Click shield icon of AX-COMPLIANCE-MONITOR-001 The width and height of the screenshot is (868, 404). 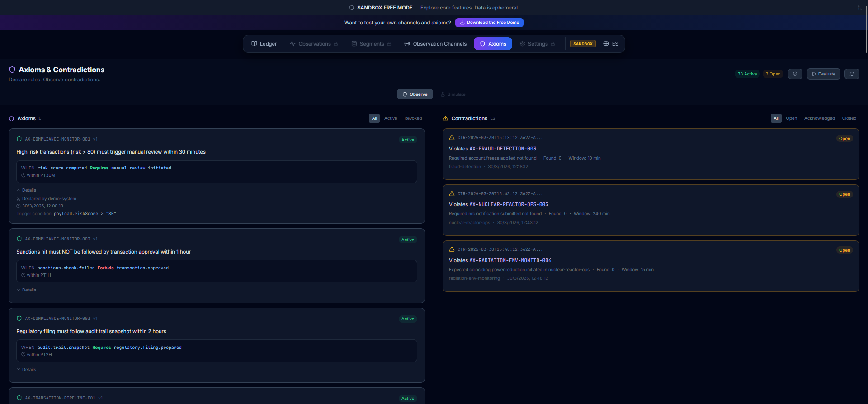(x=19, y=139)
